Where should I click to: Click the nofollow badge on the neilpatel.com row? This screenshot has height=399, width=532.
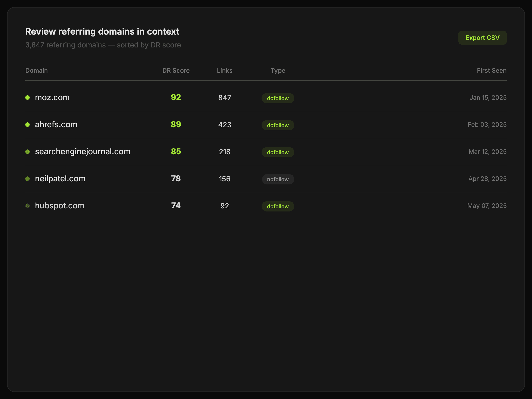click(278, 179)
